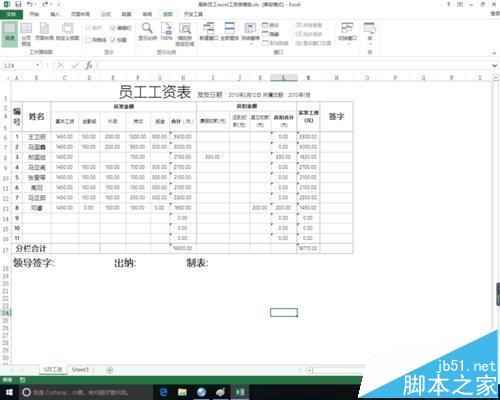This screenshot has width=500, height=400.
Task: Click Arrange All windows
Action: [230, 32]
